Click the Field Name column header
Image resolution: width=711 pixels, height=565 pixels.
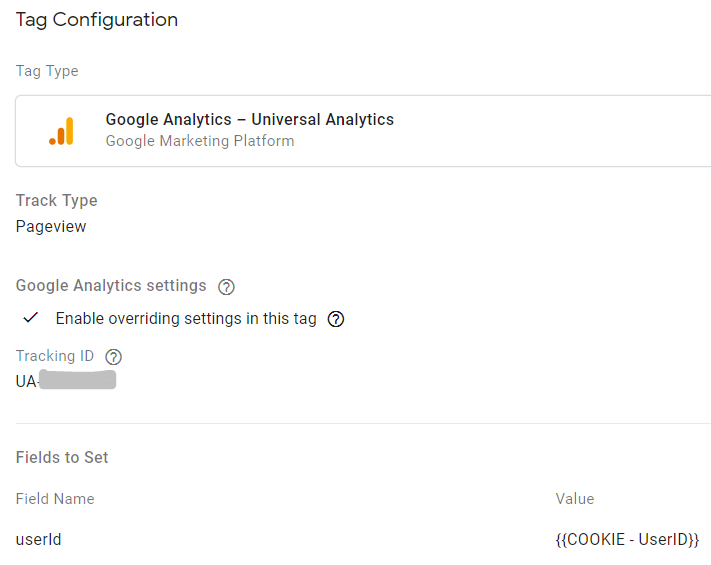[55, 499]
